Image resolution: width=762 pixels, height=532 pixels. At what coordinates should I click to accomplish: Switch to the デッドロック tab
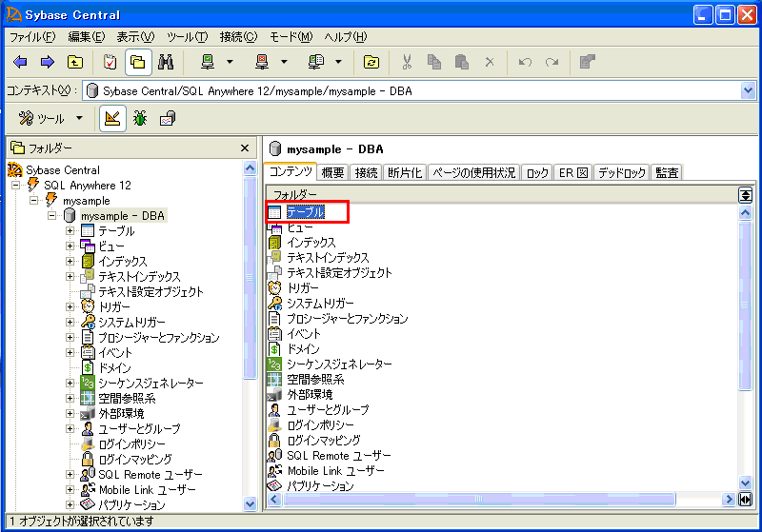click(x=623, y=172)
